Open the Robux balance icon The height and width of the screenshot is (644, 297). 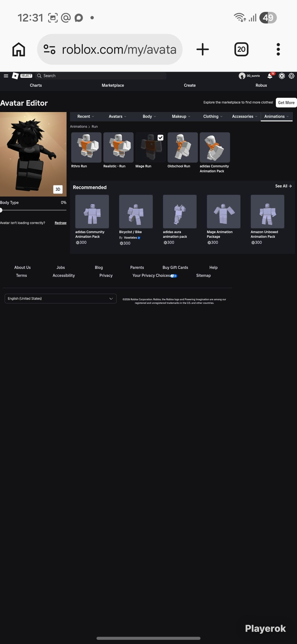pos(282,76)
